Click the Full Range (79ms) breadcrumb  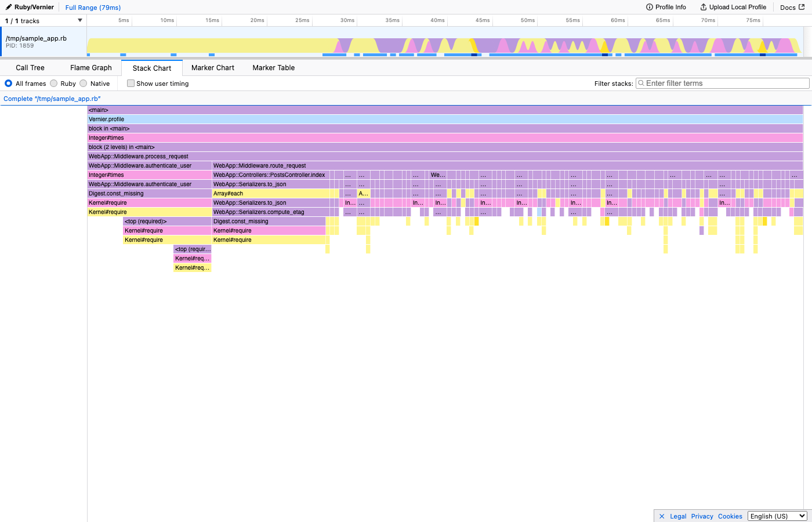92,7
